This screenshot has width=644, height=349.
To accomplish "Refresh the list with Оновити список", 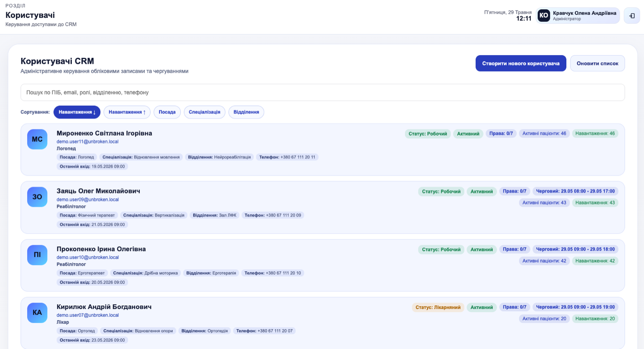I will coord(598,63).
